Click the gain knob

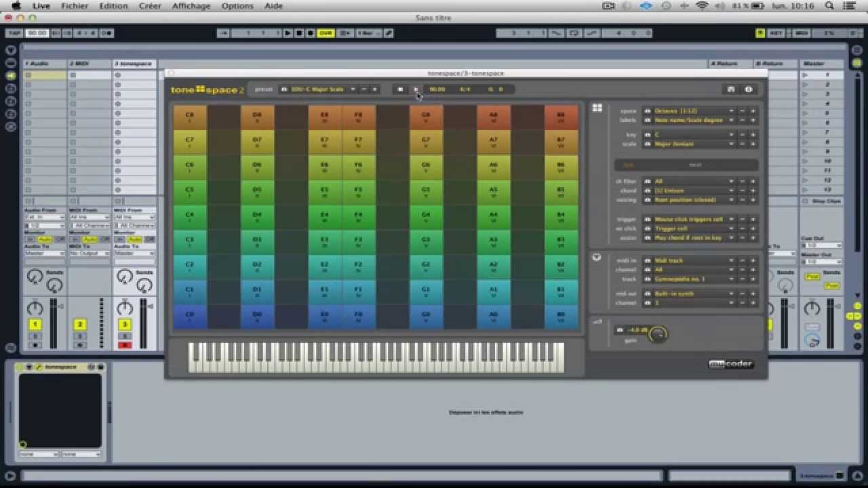(658, 333)
